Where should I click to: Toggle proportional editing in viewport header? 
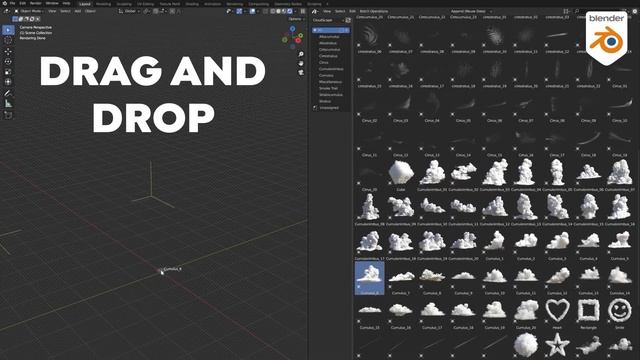tap(172, 11)
